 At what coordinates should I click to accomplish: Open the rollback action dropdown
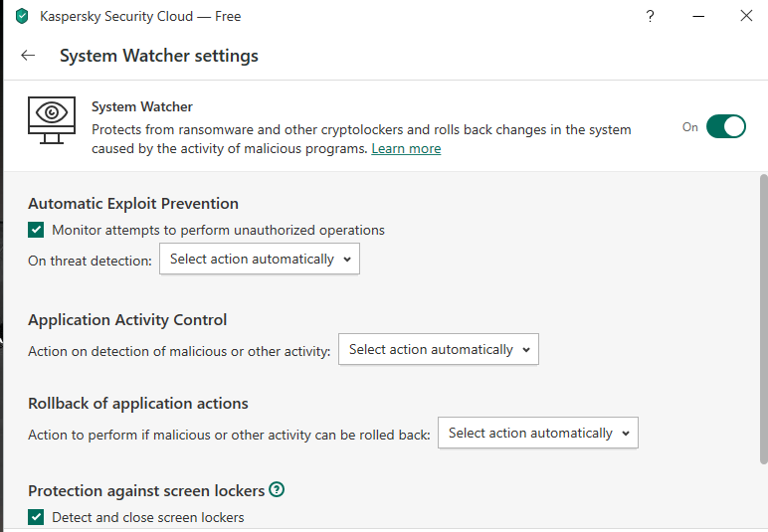tap(537, 433)
